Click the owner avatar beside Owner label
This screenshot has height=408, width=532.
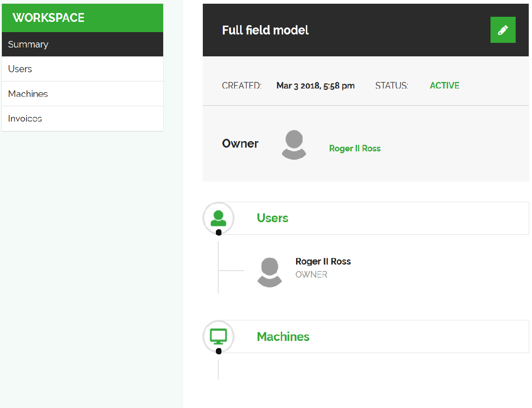(294, 145)
